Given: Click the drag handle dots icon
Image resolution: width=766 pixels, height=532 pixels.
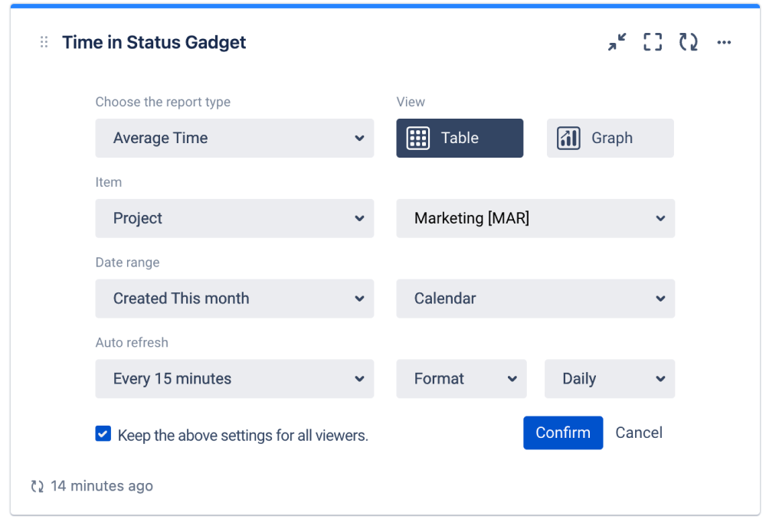Looking at the screenshot, I should (44, 42).
